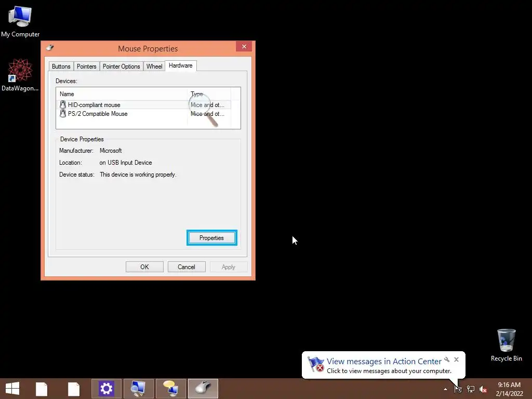Click the Type cell of the HID-compliant mouse row

pyautogui.click(x=207, y=105)
